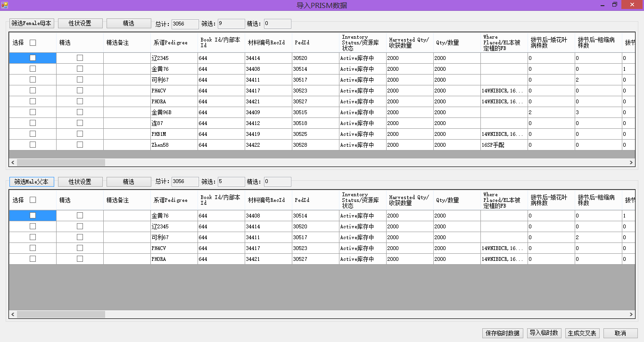The height and width of the screenshot is (342, 644).
Task: Click the female table's 材料编号RecId column header
Action: (x=268, y=42)
